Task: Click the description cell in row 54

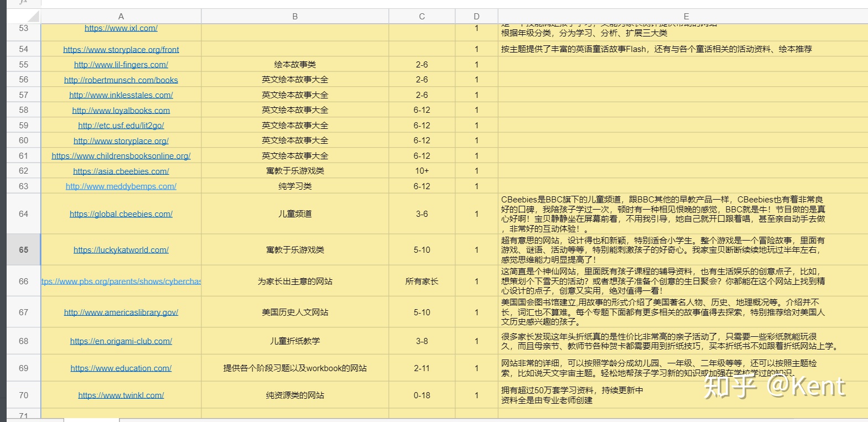Action: tap(683, 49)
